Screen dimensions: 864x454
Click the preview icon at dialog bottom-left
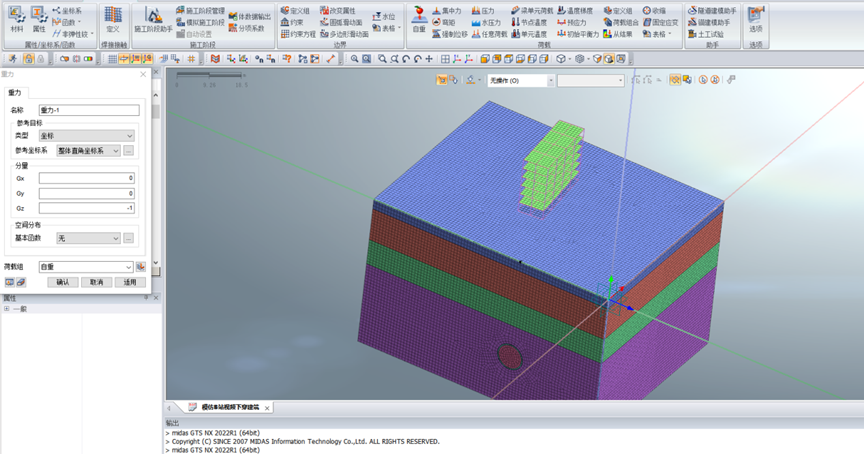(9, 282)
